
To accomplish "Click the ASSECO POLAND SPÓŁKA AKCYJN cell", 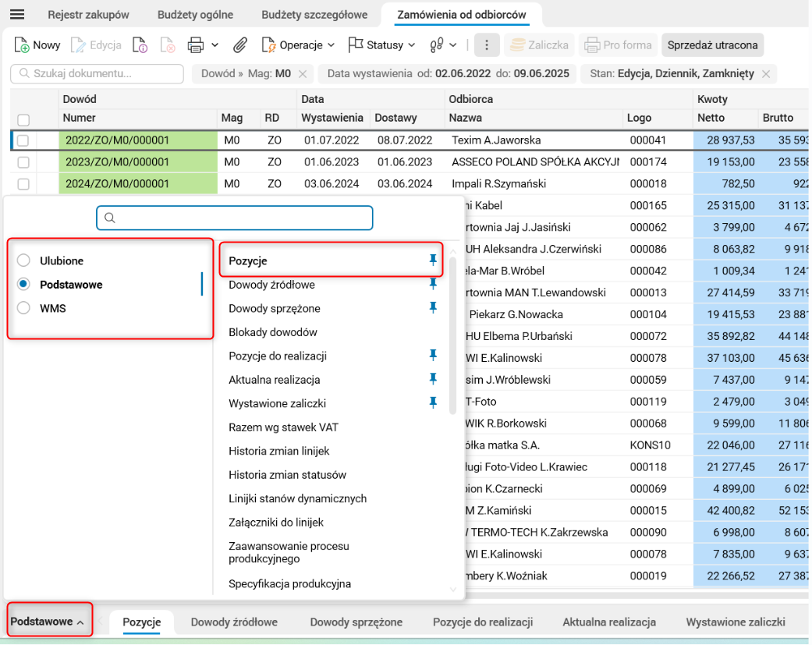I will click(535, 162).
